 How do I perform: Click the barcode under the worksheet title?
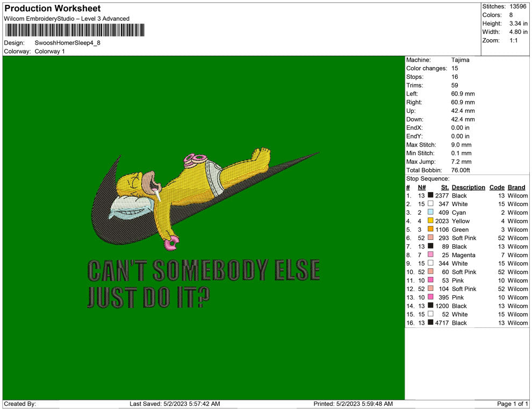75,30
